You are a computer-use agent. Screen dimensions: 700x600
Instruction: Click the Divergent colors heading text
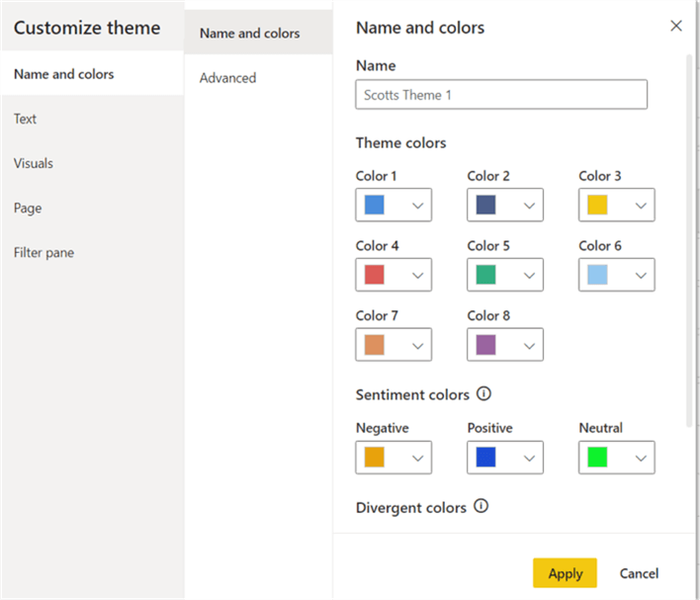411,508
